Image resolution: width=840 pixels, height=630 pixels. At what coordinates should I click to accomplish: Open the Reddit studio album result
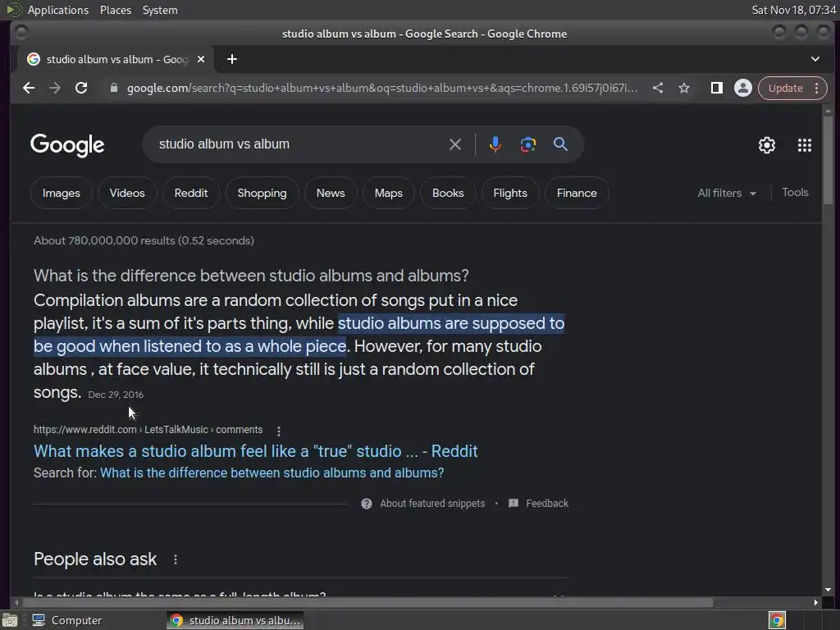coord(256,451)
